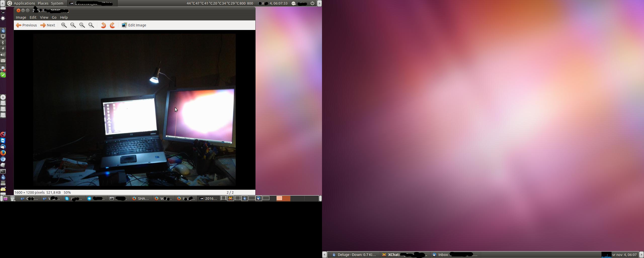Fit the image to the window

91,25
